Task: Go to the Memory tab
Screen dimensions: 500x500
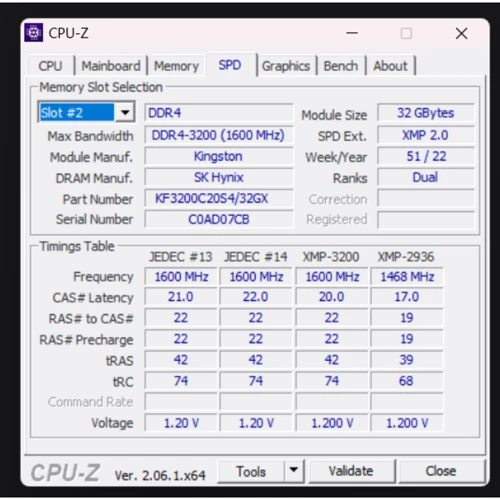Action: tap(176, 66)
